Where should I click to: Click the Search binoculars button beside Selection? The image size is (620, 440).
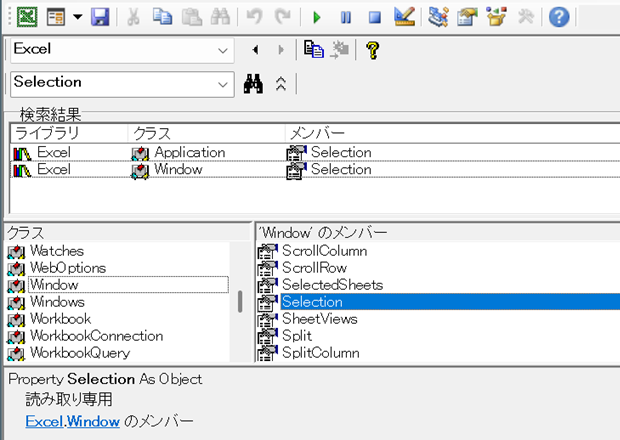pyautogui.click(x=253, y=84)
